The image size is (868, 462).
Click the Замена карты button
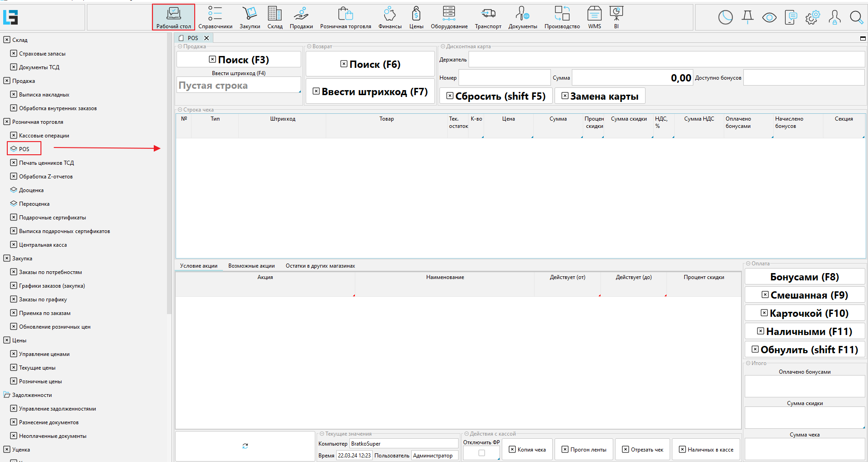tap(600, 96)
